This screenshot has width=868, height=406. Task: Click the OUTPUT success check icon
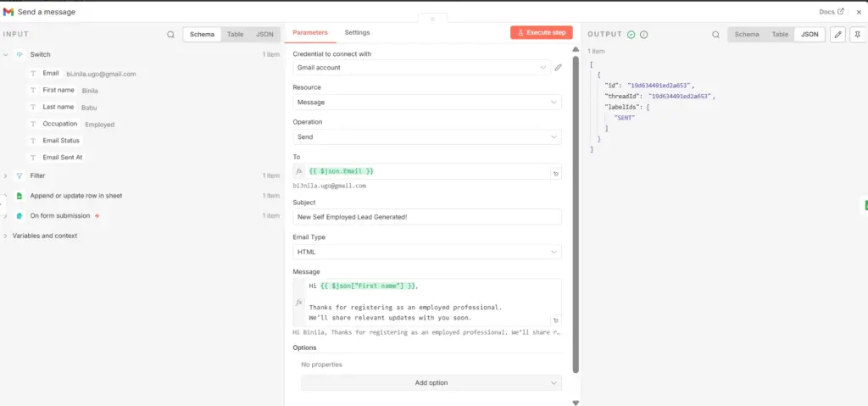(631, 35)
